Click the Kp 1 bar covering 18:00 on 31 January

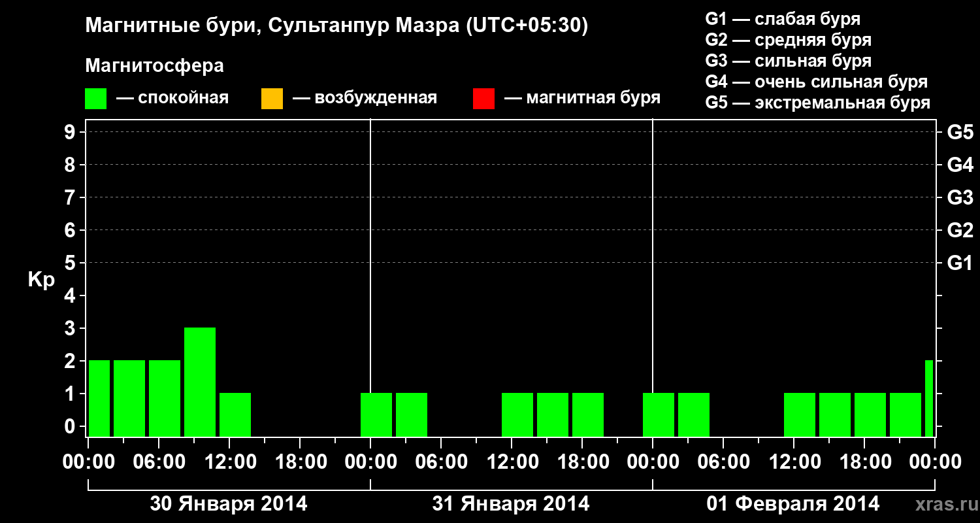pos(588,414)
